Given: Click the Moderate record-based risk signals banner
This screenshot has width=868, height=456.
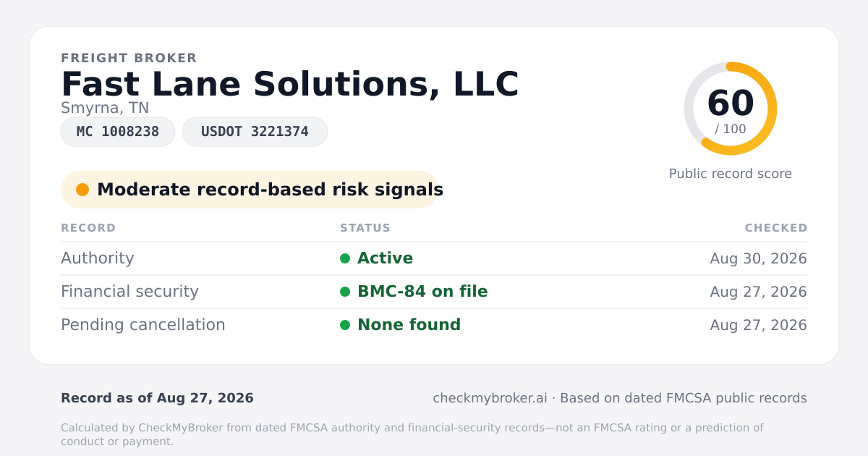Looking at the screenshot, I should (250, 190).
